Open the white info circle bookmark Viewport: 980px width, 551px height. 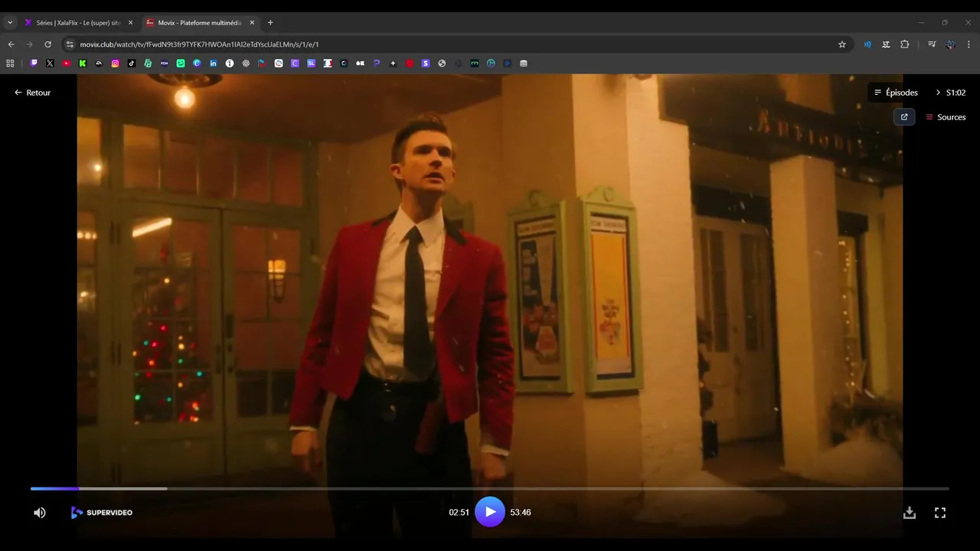pos(230,64)
